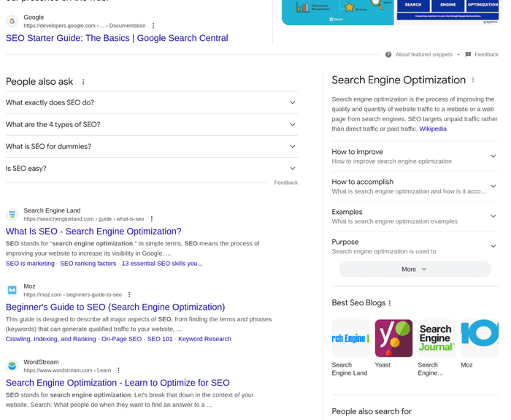The height and width of the screenshot is (420, 511).
Task: Expand the Purpose section in knowledge panel
Action: (493, 246)
